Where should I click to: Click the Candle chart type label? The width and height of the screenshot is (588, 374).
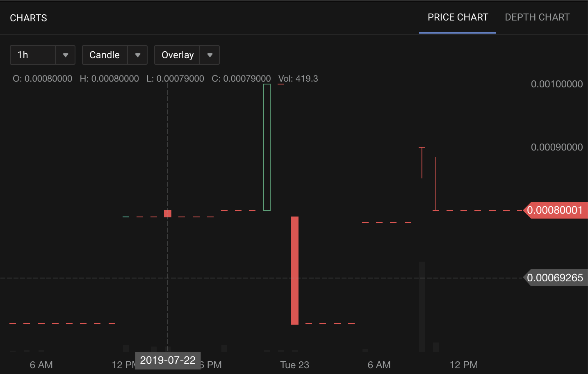[105, 55]
